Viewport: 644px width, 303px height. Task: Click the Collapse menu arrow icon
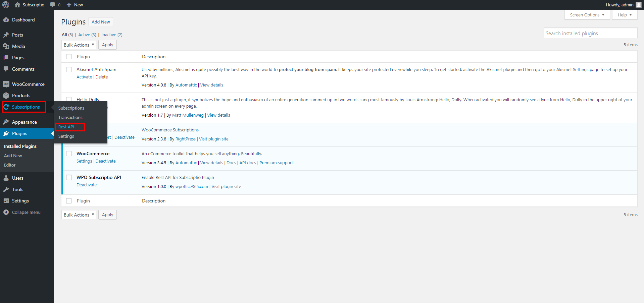point(6,212)
